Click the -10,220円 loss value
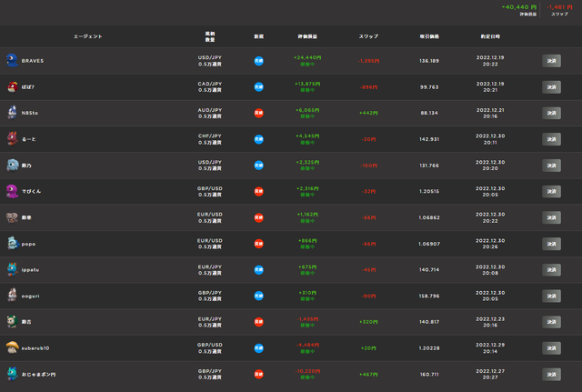Screen dimensions: 582x392 307,371
